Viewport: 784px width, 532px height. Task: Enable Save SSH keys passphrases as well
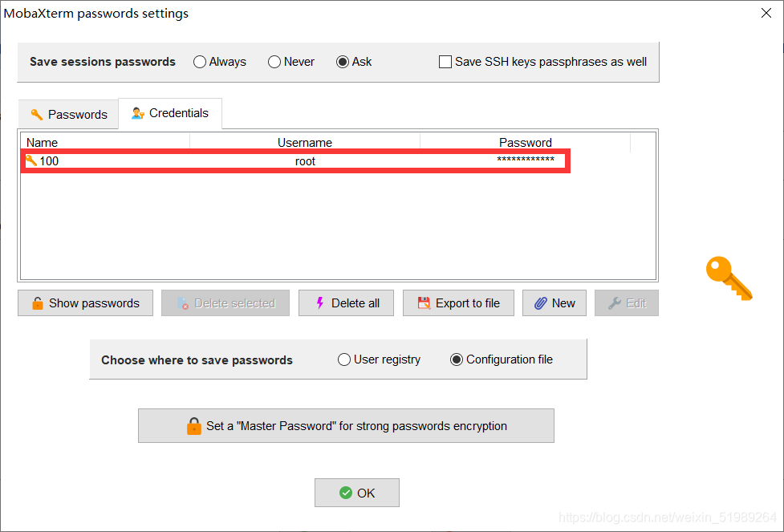point(445,61)
